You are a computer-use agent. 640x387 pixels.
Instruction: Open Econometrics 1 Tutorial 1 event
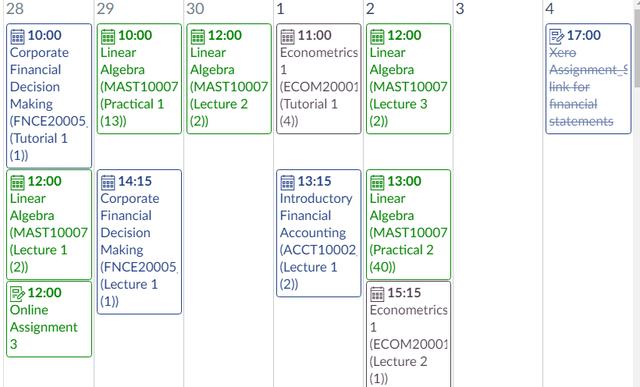[x=319, y=78]
